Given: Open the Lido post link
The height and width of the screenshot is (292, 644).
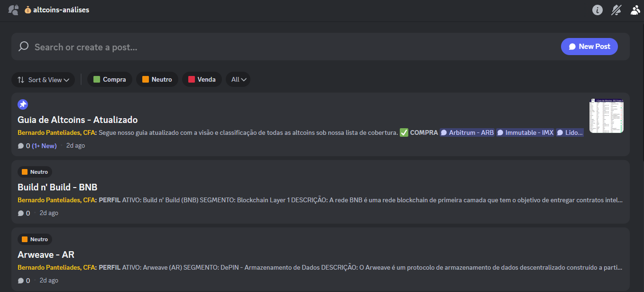Looking at the screenshot, I should (x=570, y=133).
